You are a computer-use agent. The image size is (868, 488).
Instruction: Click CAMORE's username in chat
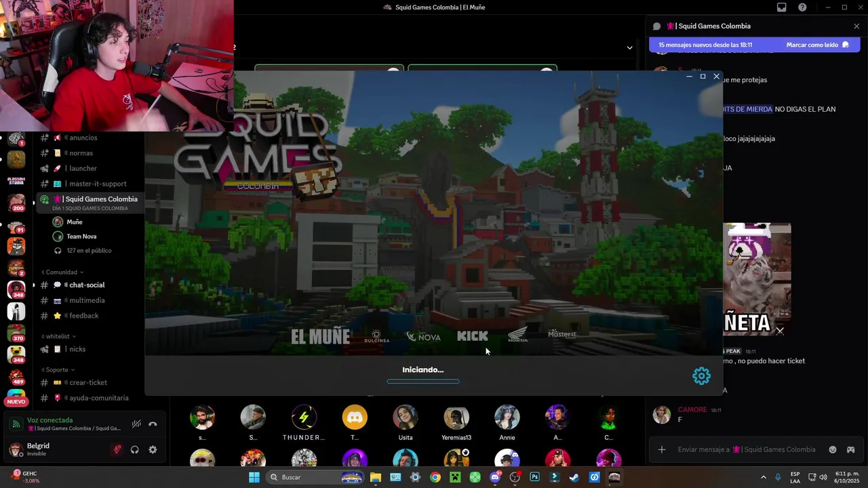[x=692, y=409]
